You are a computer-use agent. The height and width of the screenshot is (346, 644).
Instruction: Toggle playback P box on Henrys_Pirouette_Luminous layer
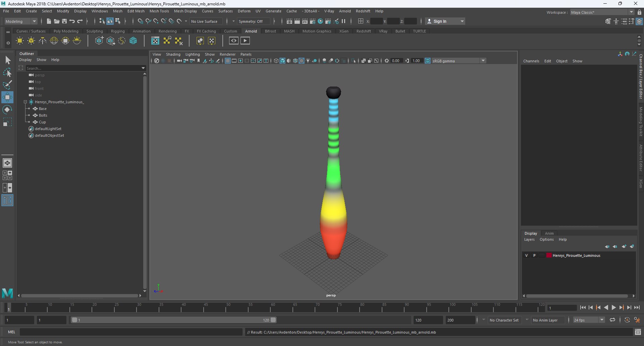534,255
